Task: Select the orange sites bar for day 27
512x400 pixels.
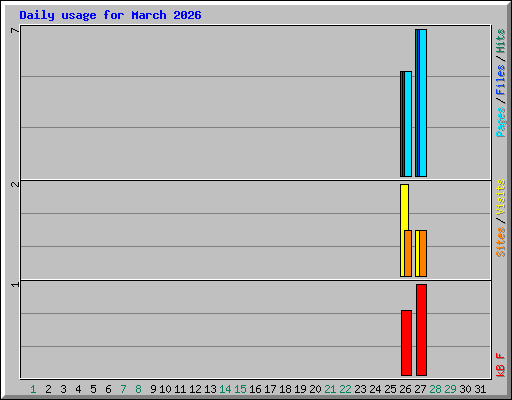Action: tap(423, 253)
